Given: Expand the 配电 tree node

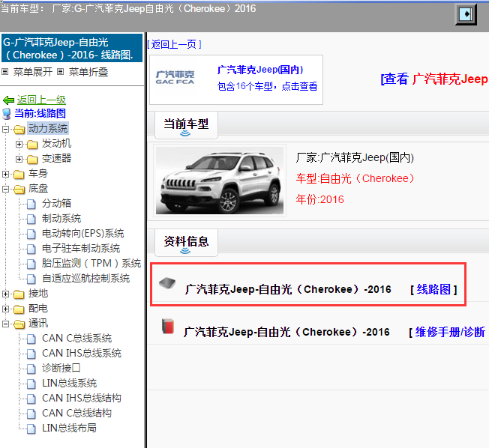Looking at the screenshot, I should [5, 309].
